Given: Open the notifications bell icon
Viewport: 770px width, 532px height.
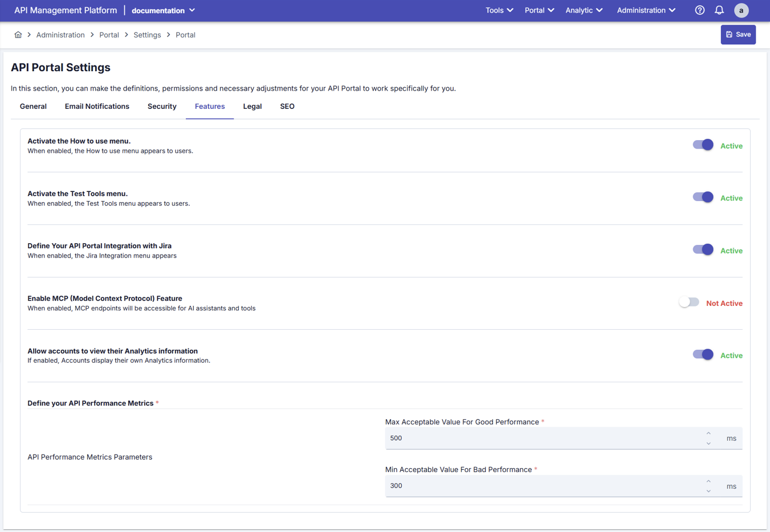Looking at the screenshot, I should pos(719,10).
